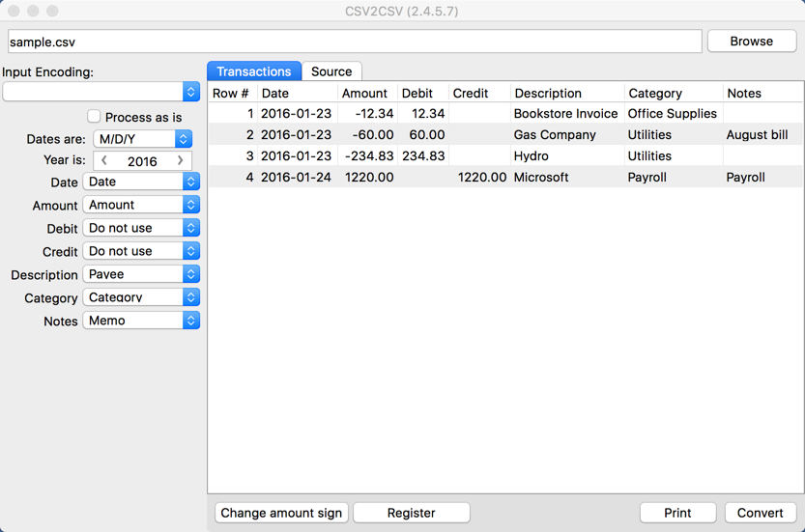Click the Amount column header
Viewport: 805px width, 532px height.
click(364, 94)
